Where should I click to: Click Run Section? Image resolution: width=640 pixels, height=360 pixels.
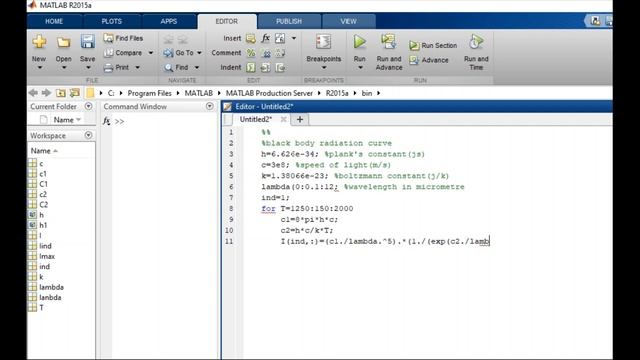[x=433, y=45]
